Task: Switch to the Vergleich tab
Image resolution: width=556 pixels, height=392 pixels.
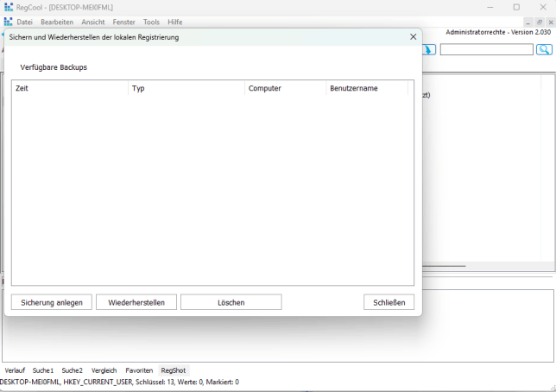Action: click(104, 370)
